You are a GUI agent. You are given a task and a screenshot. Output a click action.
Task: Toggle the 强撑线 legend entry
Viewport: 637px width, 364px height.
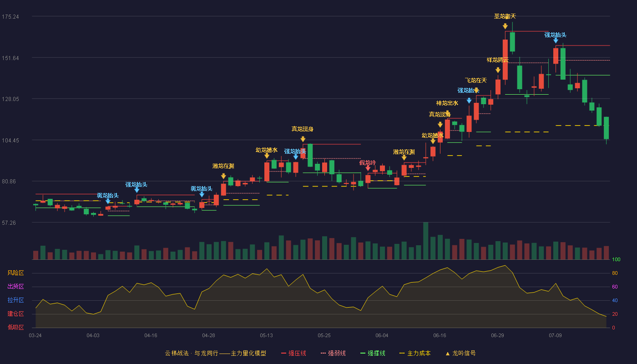pos(373,353)
